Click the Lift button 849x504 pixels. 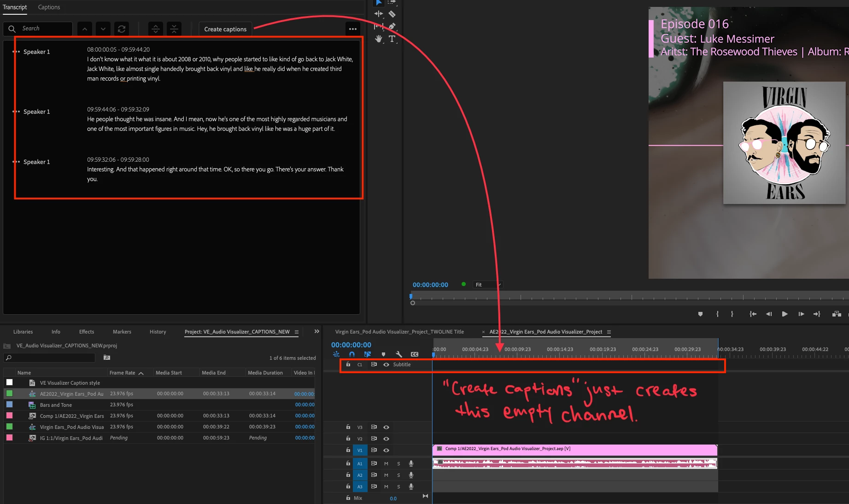(837, 314)
